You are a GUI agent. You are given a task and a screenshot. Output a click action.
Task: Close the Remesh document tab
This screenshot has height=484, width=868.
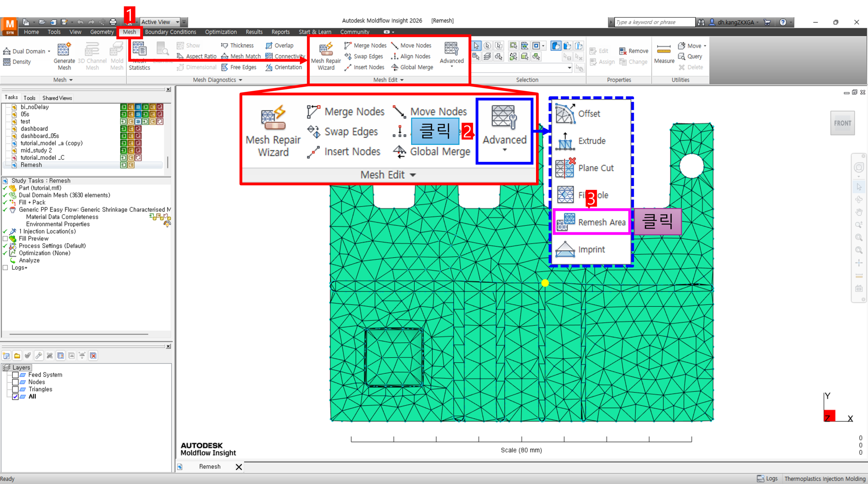pyautogui.click(x=239, y=467)
